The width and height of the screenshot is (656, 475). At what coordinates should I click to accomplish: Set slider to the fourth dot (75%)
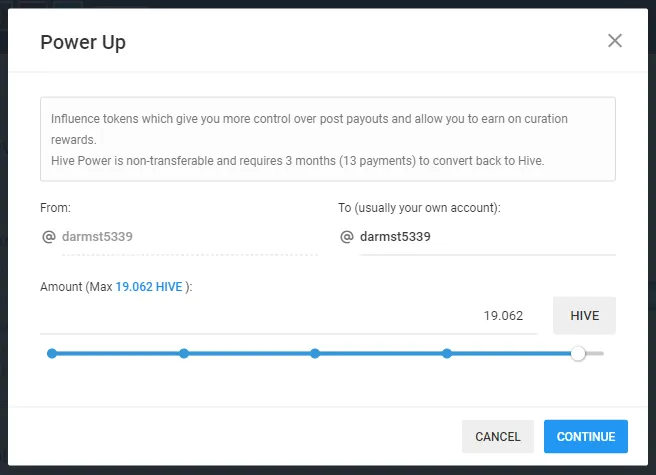(x=447, y=353)
